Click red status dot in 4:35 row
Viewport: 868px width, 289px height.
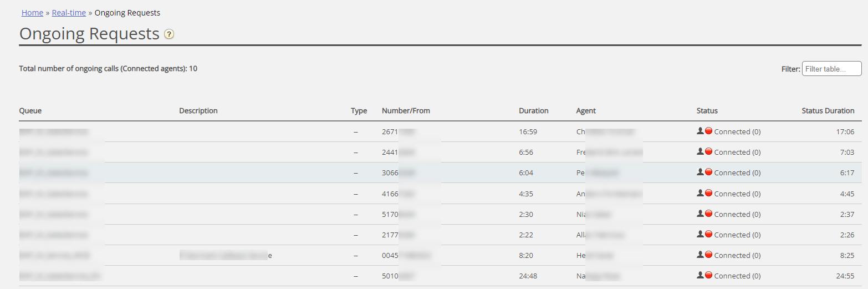(x=708, y=193)
